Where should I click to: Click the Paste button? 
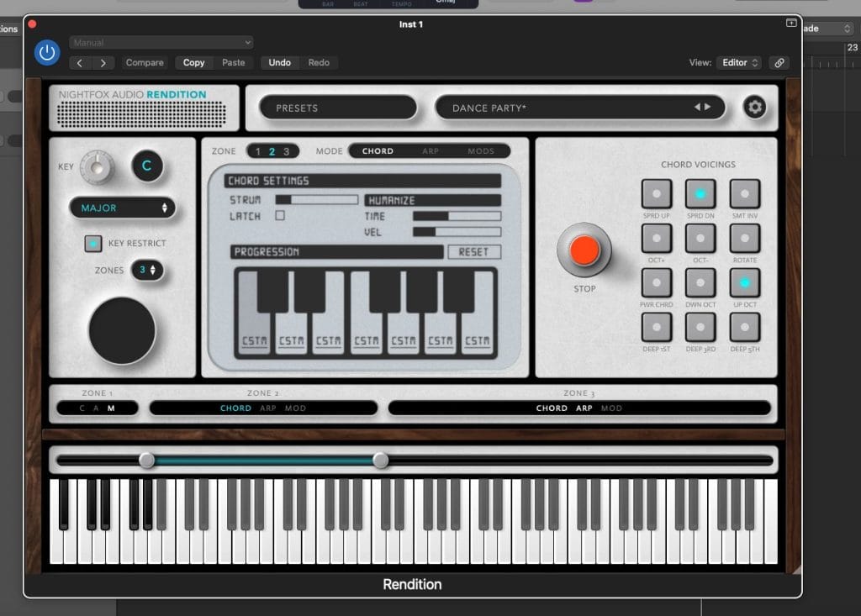click(x=234, y=62)
